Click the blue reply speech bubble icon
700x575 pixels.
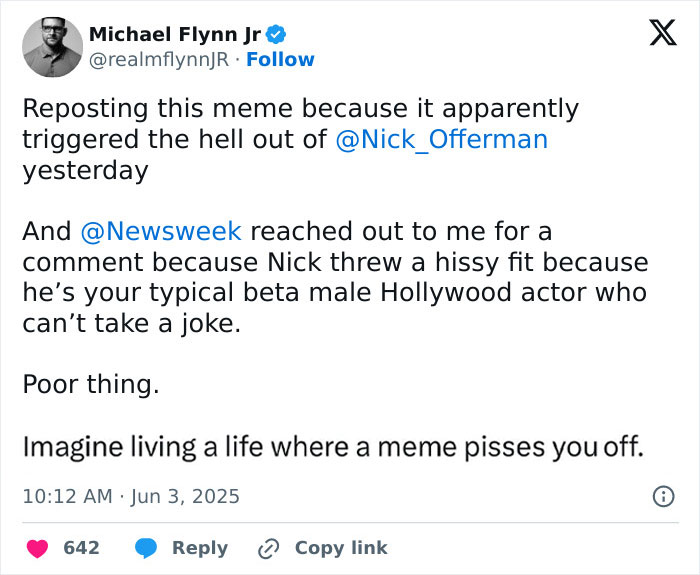pyautogui.click(x=147, y=548)
